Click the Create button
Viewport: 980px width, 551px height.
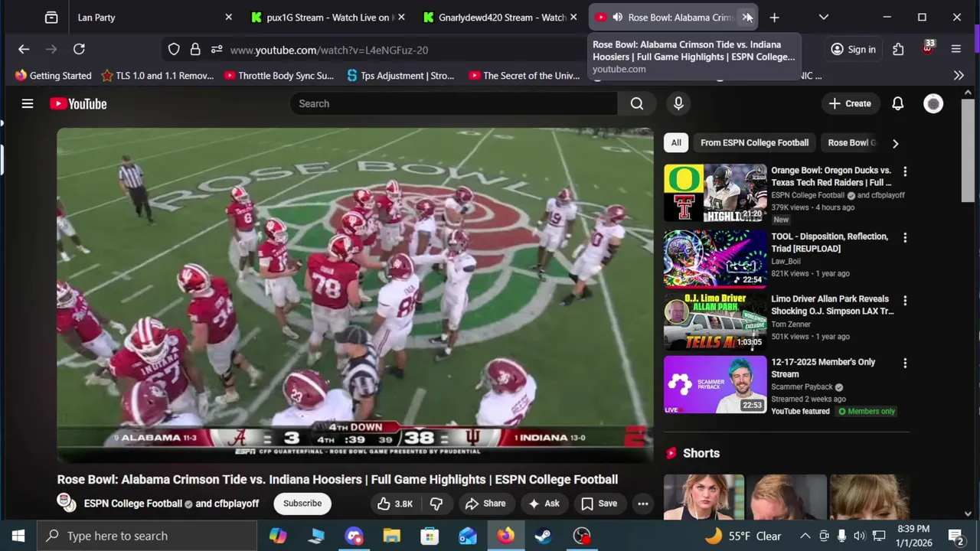point(850,103)
